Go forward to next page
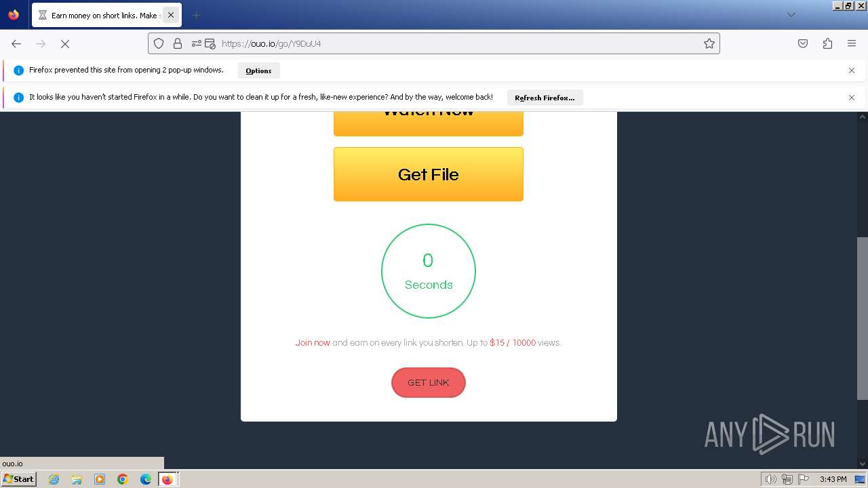Screen dimensions: 868x488 tap(41, 43)
